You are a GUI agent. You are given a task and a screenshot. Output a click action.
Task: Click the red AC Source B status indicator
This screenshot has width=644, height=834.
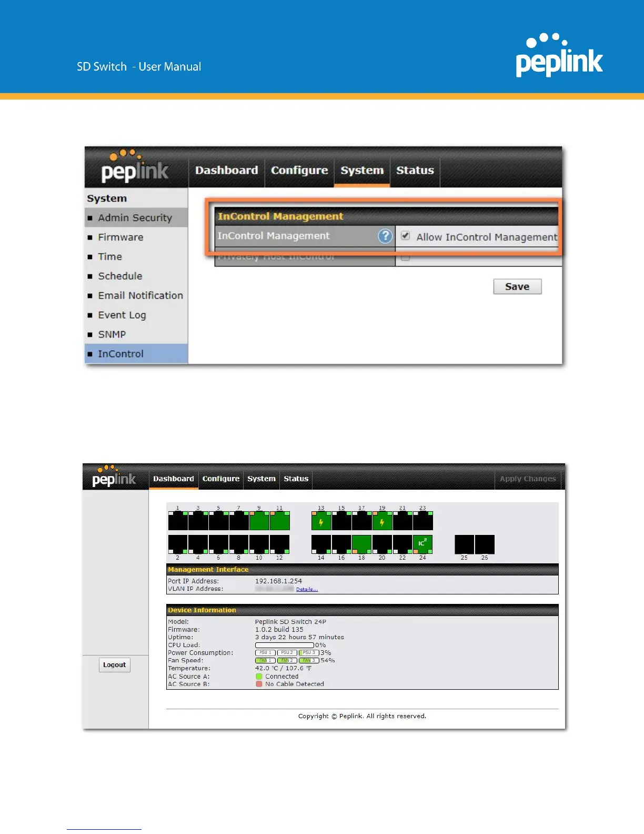pyautogui.click(x=259, y=684)
